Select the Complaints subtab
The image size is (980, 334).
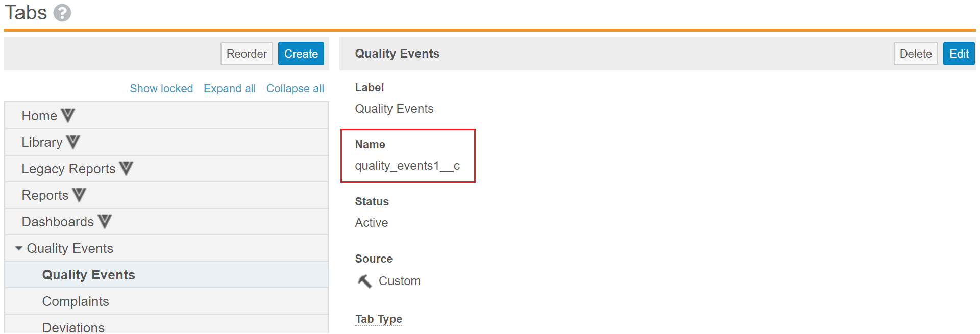coord(76,301)
